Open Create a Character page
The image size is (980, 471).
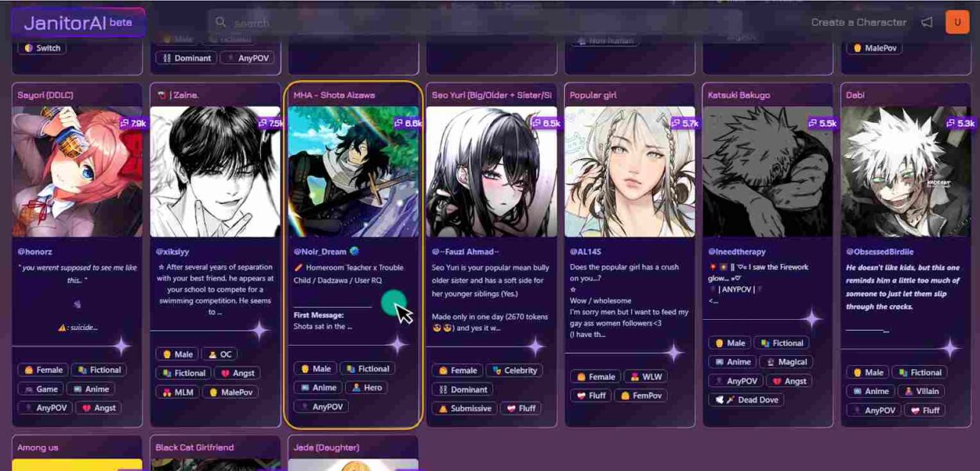pos(858,23)
